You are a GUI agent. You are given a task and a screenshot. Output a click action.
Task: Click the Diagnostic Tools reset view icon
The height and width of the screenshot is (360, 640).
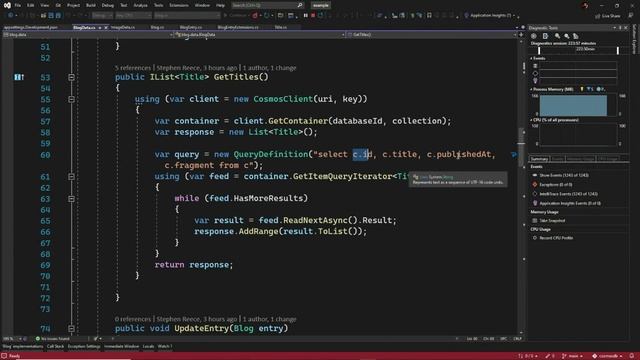(x=576, y=36)
